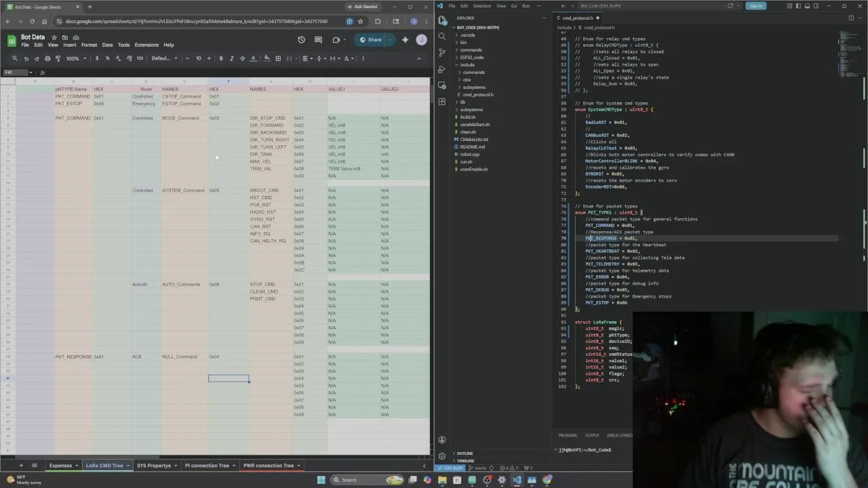This screenshot has height=488, width=868.
Task: Open the Sheets Extensions menu
Action: 146,45
